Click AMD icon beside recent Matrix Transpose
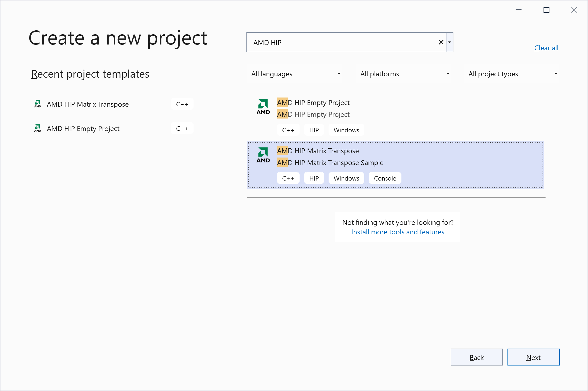Viewport: 588px width, 391px height. pos(38,104)
